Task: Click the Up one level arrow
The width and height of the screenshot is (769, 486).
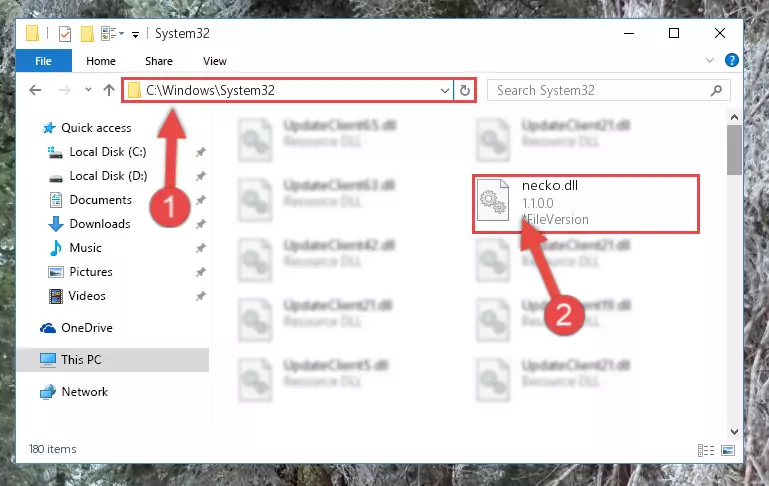Action: pyautogui.click(x=109, y=90)
